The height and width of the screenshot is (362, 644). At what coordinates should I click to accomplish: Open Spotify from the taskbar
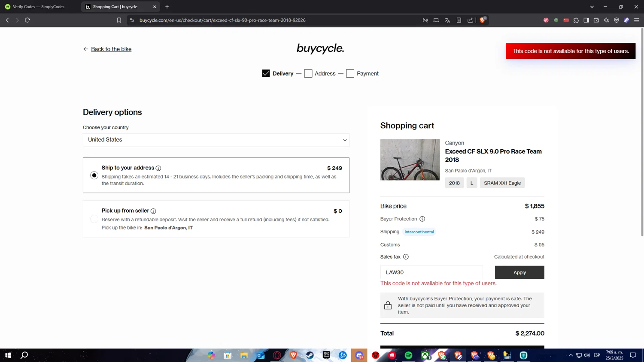[x=408, y=355]
